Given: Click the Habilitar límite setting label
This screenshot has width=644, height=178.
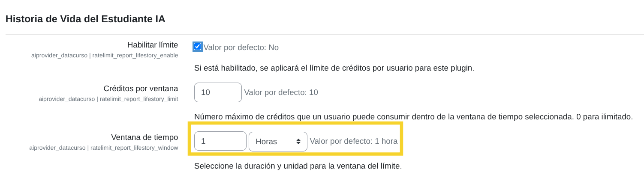Looking at the screenshot, I should [152, 45].
